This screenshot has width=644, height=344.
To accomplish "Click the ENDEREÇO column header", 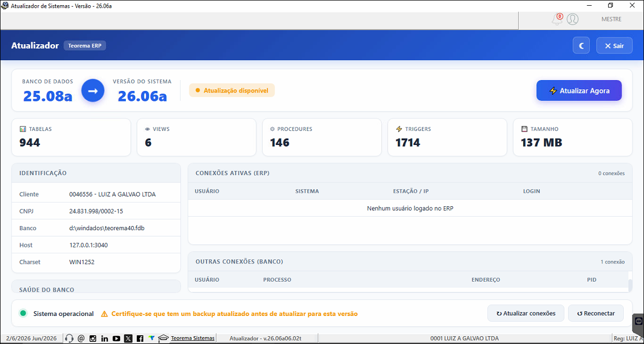I will point(486,280).
